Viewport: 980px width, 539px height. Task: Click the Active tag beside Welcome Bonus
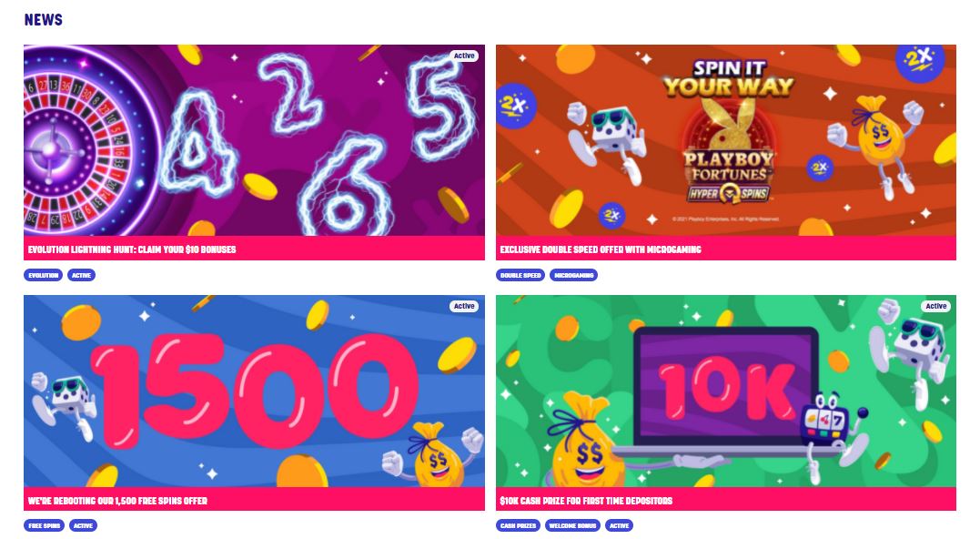click(x=620, y=526)
